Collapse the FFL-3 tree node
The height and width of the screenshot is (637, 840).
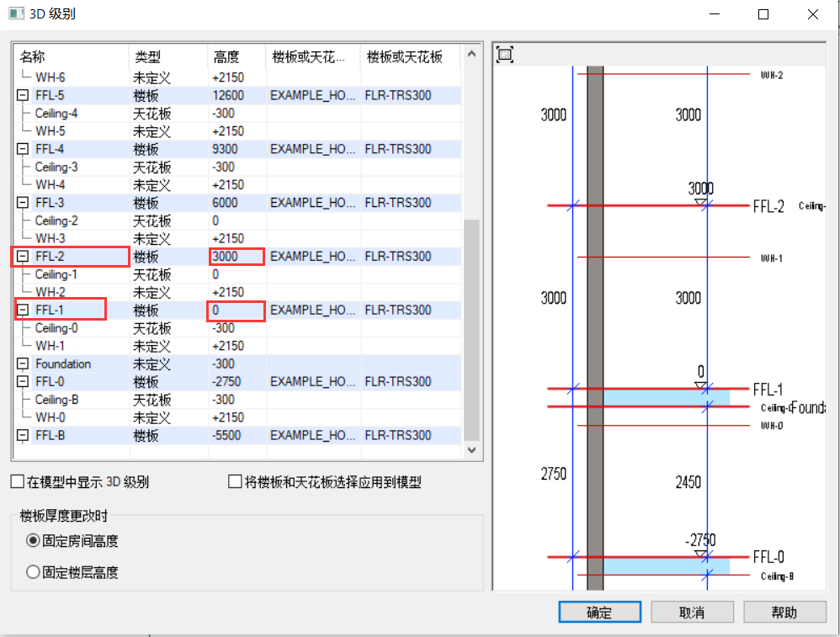[x=23, y=203]
